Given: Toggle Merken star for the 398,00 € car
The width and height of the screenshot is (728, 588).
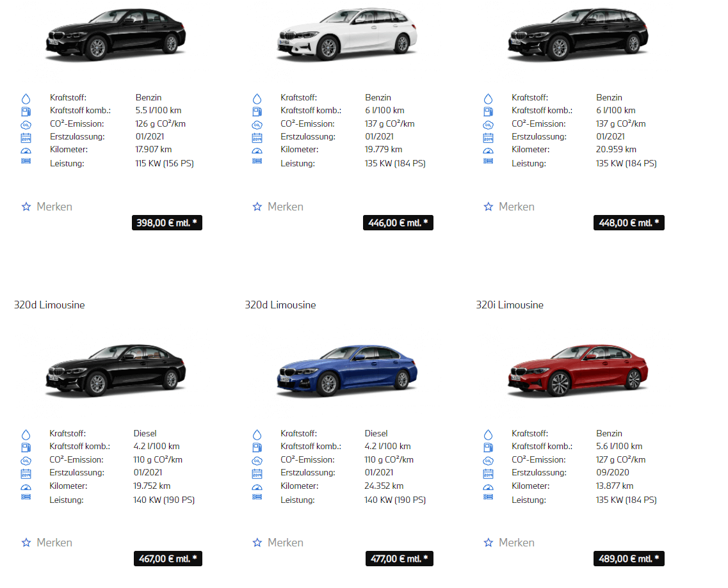Looking at the screenshot, I should tap(26, 207).
